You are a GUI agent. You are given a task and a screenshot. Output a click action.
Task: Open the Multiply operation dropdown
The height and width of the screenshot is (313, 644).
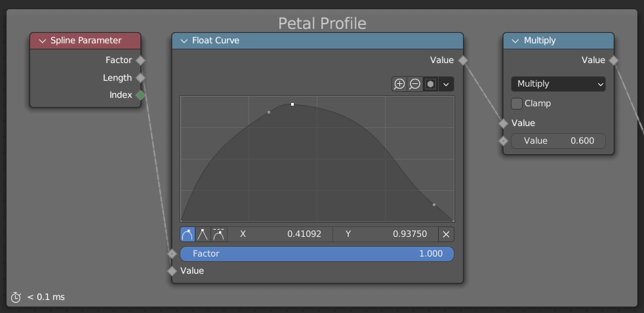pos(558,84)
